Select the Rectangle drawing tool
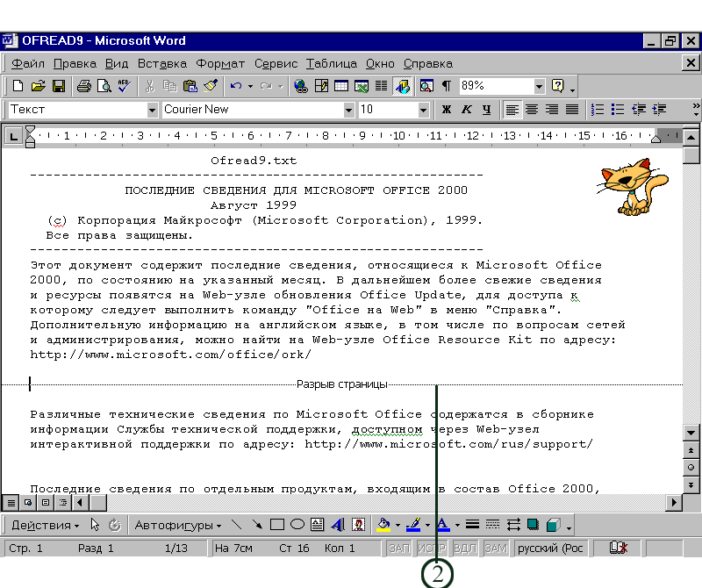 (x=277, y=525)
